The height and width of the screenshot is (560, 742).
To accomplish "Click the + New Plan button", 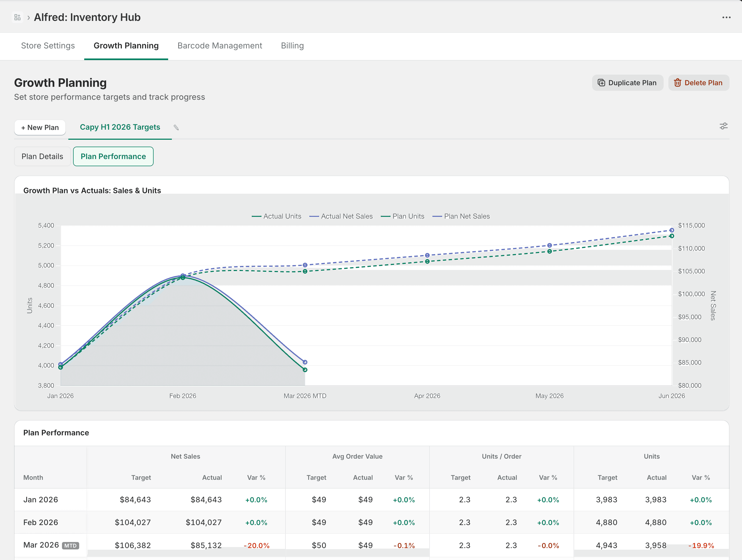I will tap(39, 127).
